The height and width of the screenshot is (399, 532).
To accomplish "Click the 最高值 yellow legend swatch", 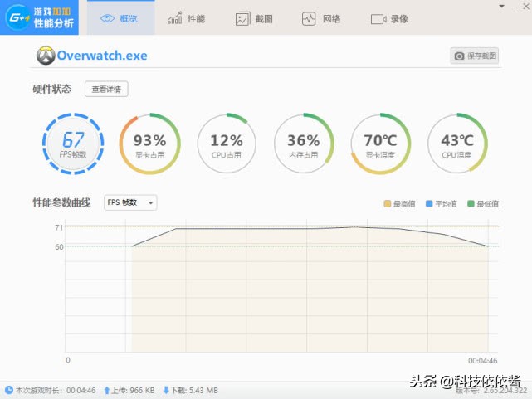I will pos(387,204).
